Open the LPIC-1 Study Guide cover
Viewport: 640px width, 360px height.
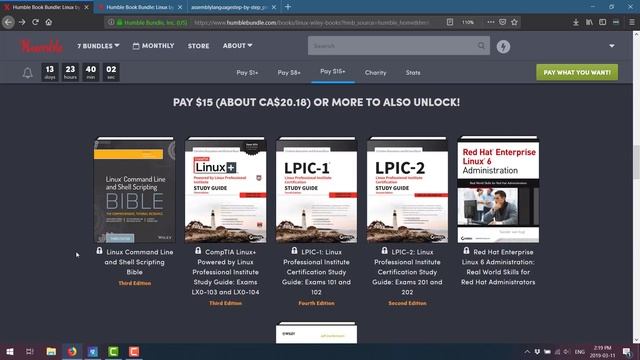point(316,190)
